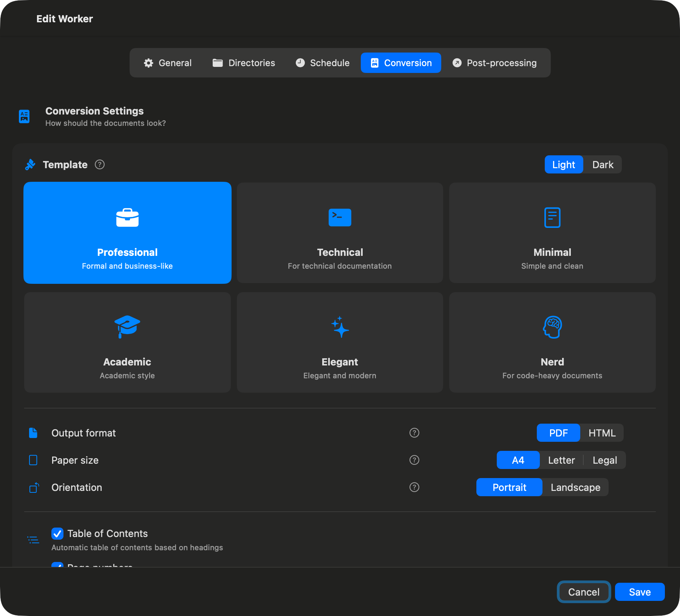This screenshot has width=680, height=616.
Task: Open help for Output format
Action: 414,433
